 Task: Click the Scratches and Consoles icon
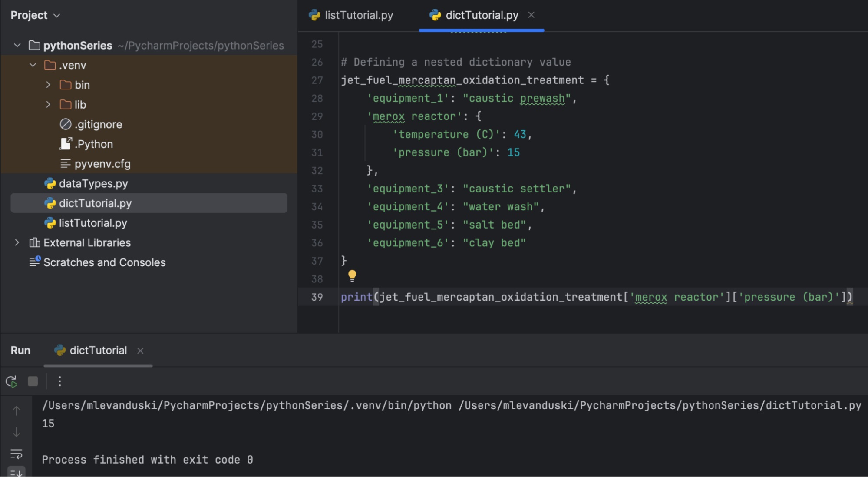click(x=35, y=262)
